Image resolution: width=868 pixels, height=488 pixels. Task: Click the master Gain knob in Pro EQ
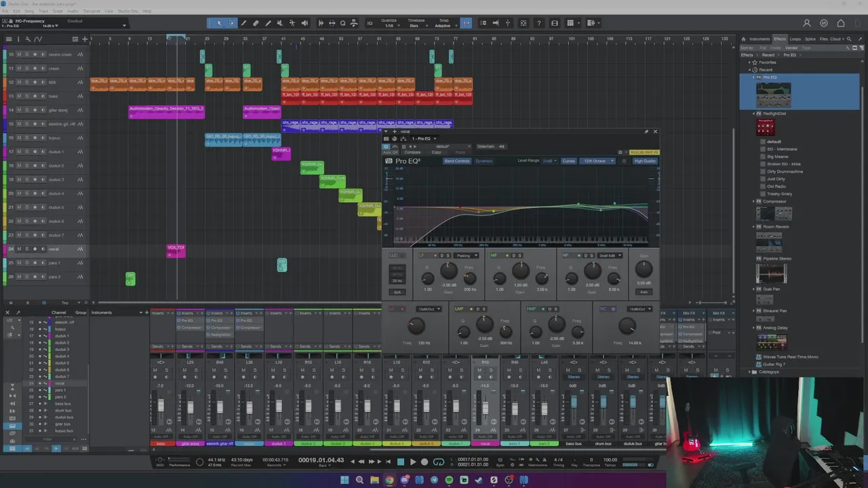[644, 269]
